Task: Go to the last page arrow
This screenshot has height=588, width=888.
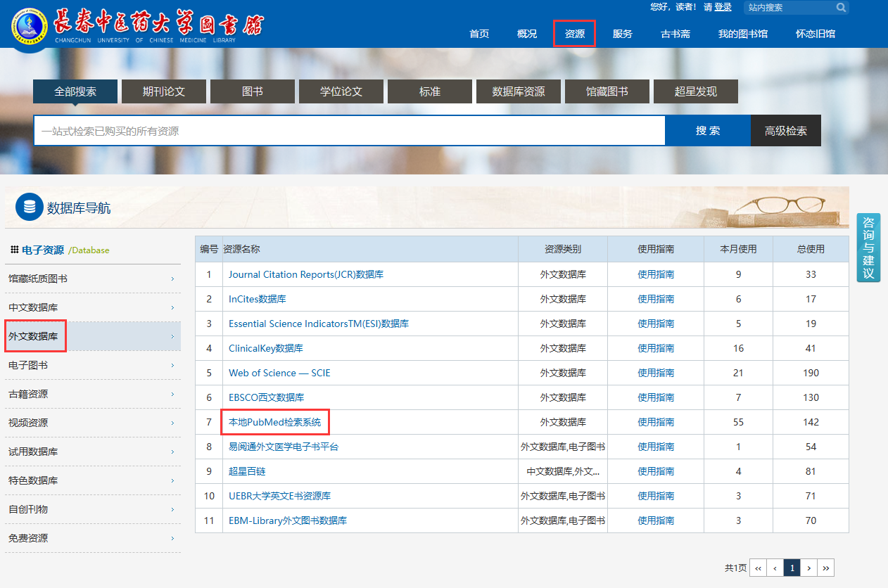Action: (x=826, y=568)
